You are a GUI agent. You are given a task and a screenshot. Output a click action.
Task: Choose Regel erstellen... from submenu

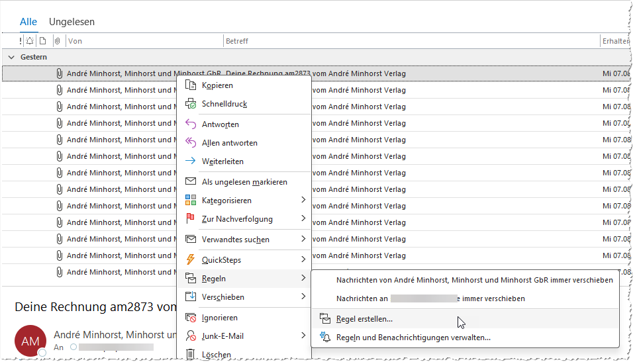coord(364,319)
